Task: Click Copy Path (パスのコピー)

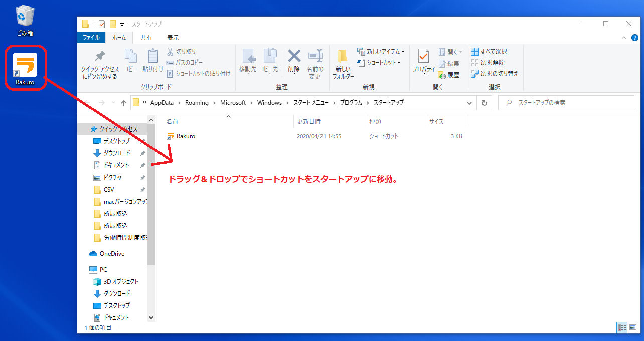Action: tap(184, 62)
